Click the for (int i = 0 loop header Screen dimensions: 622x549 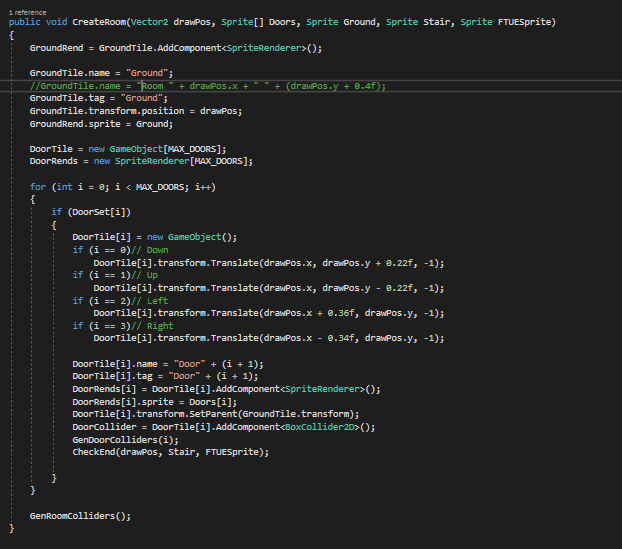coord(123,187)
